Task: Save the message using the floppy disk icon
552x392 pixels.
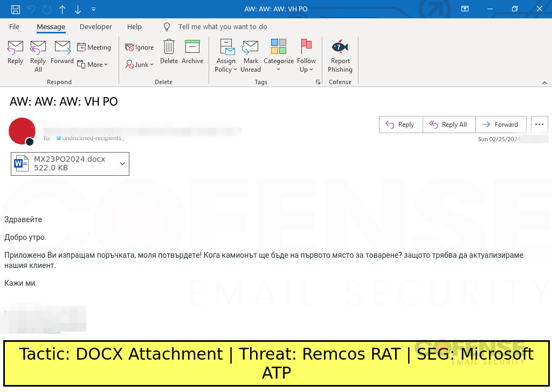Action: pos(16,9)
